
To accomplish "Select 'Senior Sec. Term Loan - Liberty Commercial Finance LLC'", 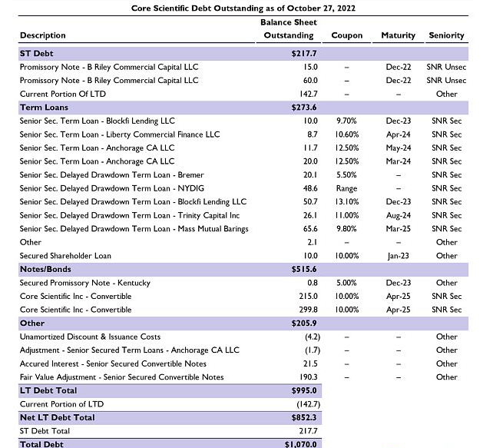I will pyautogui.click(x=120, y=134).
